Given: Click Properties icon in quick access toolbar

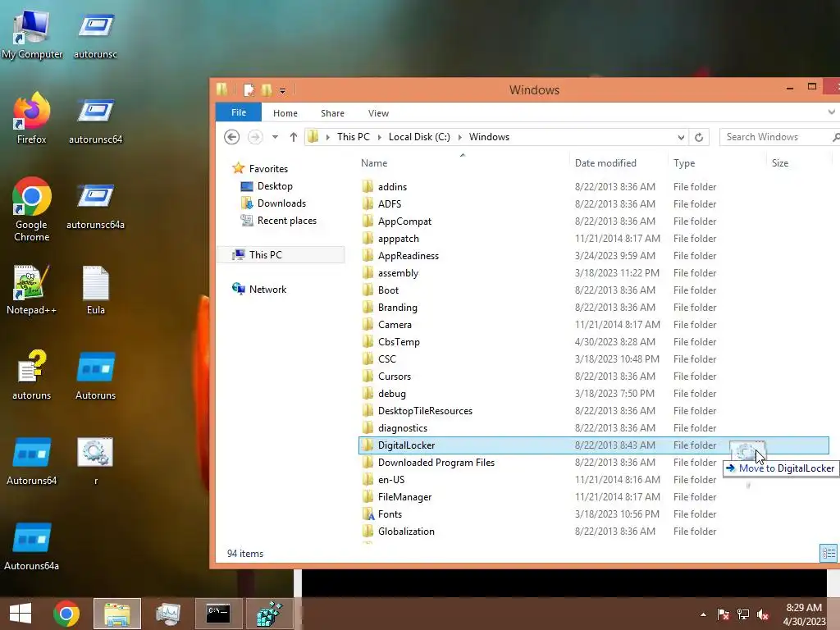Looking at the screenshot, I should [249, 90].
